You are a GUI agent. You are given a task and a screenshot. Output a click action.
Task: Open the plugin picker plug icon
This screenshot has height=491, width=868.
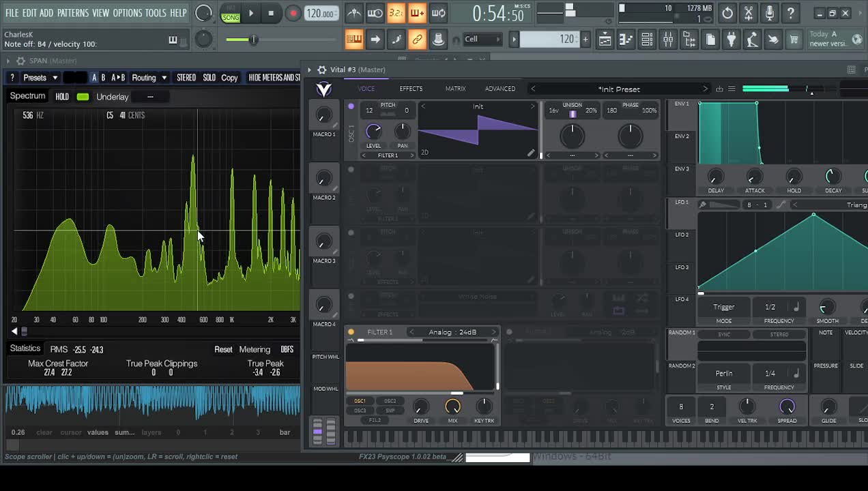click(731, 40)
